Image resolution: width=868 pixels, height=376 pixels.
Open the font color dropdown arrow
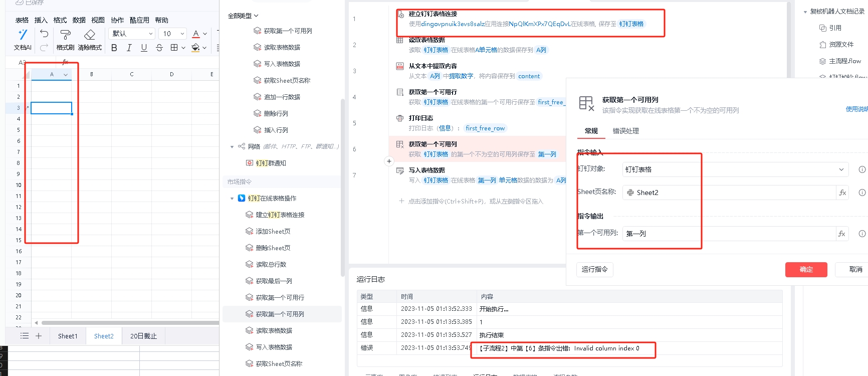(205, 34)
